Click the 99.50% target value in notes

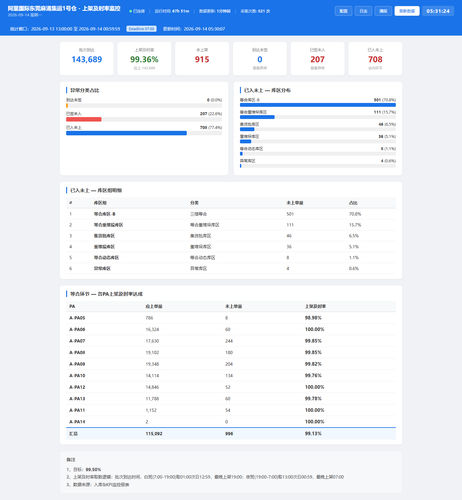click(93, 469)
